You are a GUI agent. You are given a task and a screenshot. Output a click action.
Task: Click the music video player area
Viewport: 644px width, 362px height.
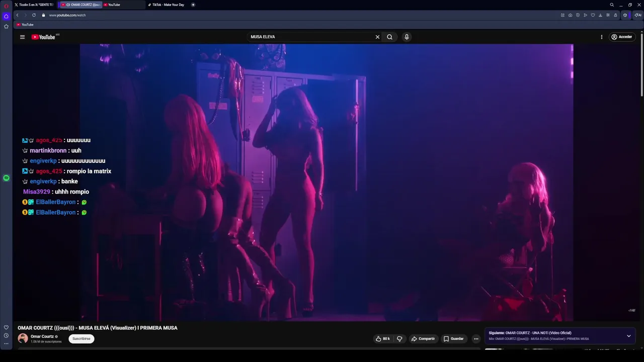click(326, 182)
